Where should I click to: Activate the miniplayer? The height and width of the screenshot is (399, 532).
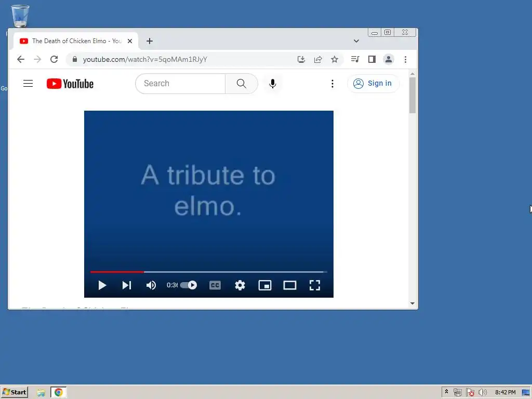265,285
